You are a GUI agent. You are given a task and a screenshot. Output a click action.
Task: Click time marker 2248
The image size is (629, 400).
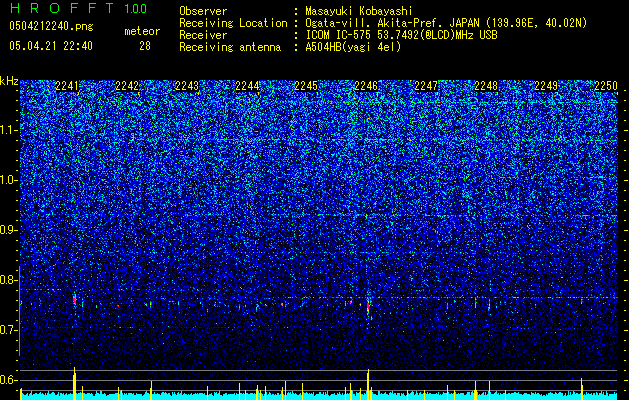pyautogui.click(x=486, y=86)
